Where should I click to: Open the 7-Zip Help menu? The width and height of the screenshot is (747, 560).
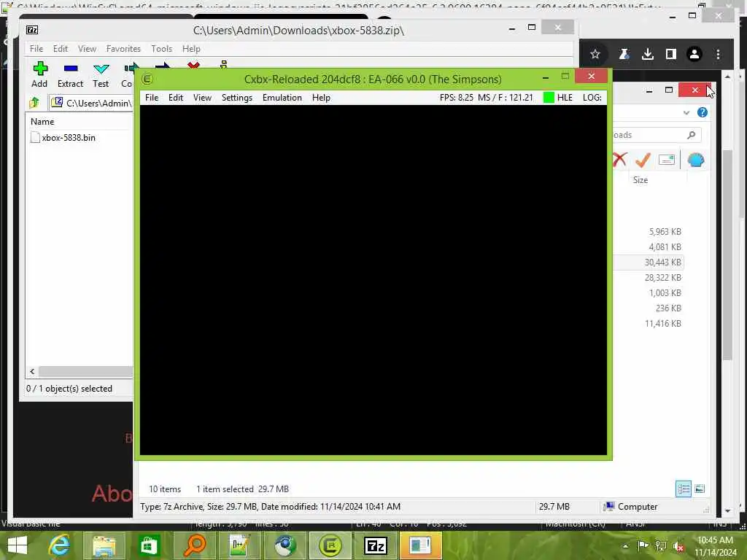[x=191, y=49]
